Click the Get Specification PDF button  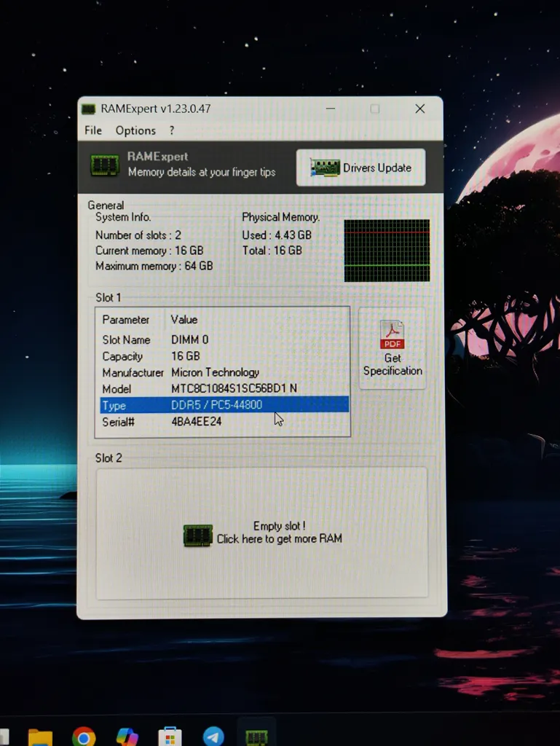tap(393, 348)
